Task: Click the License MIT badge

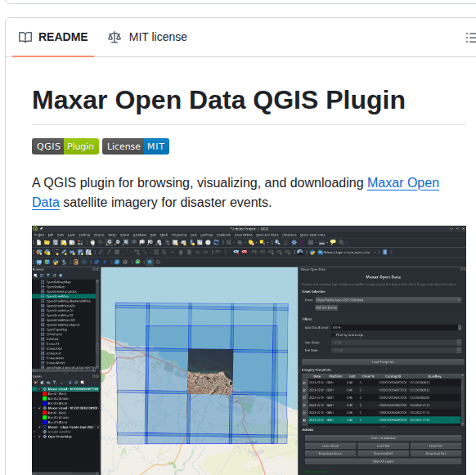Action: point(136,146)
